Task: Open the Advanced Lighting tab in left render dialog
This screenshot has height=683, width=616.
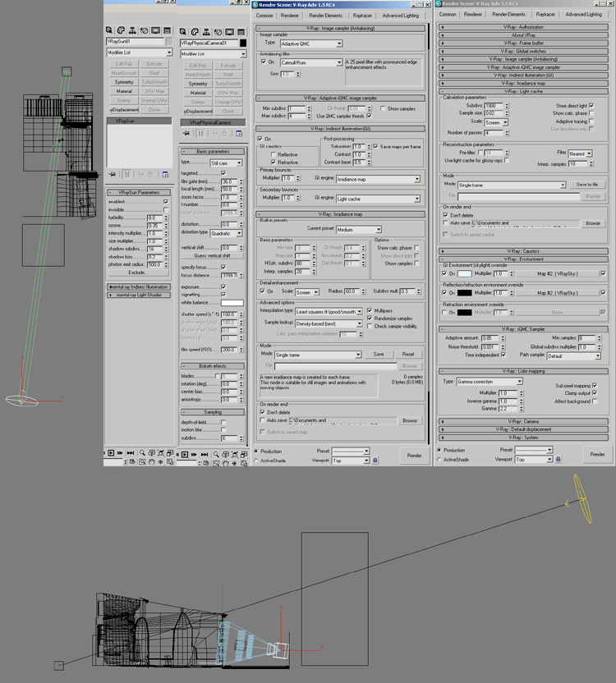Action: (x=400, y=15)
